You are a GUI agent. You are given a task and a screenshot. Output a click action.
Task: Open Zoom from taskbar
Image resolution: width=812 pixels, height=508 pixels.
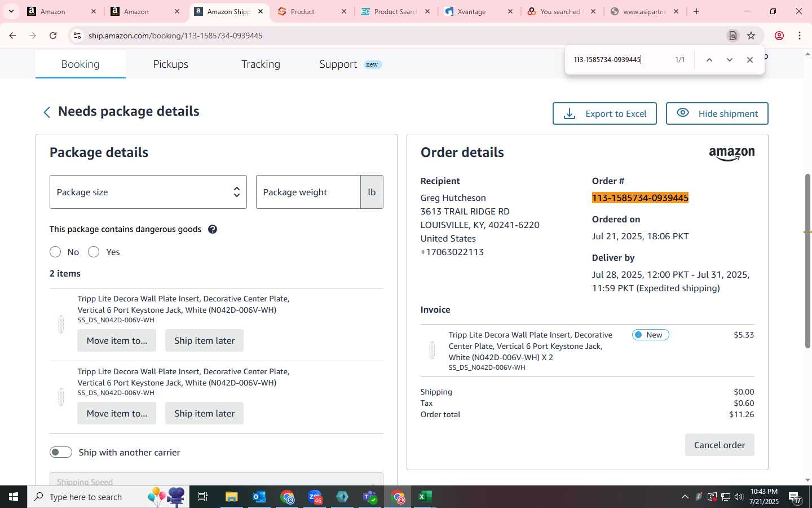(315, 497)
